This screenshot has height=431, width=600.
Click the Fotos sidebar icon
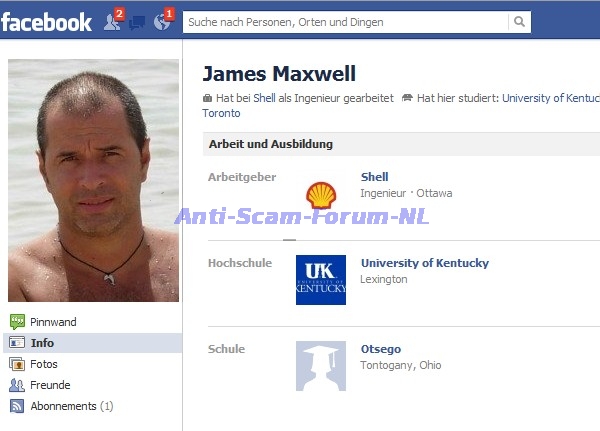tap(17, 364)
